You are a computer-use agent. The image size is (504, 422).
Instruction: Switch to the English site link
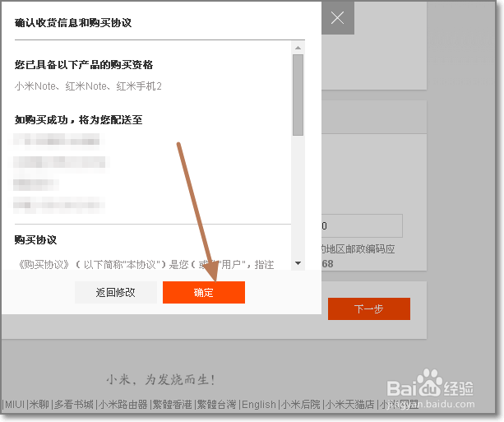pyautogui.click(x=259, y=404)
